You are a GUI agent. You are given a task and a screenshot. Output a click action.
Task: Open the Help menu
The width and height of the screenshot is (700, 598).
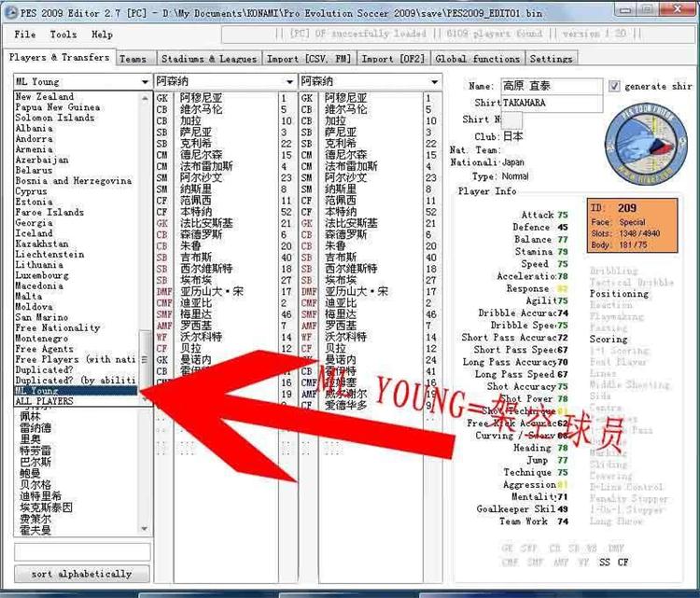click(102, 35)
